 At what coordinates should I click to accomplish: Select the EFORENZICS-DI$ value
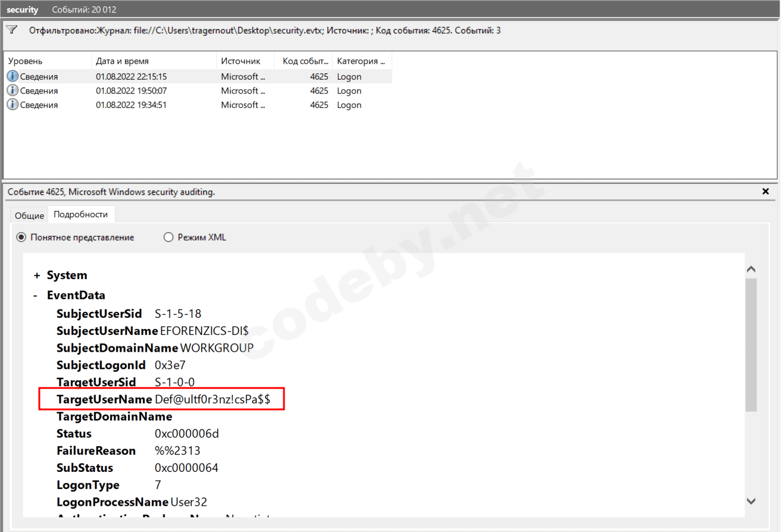coord(204,331)
